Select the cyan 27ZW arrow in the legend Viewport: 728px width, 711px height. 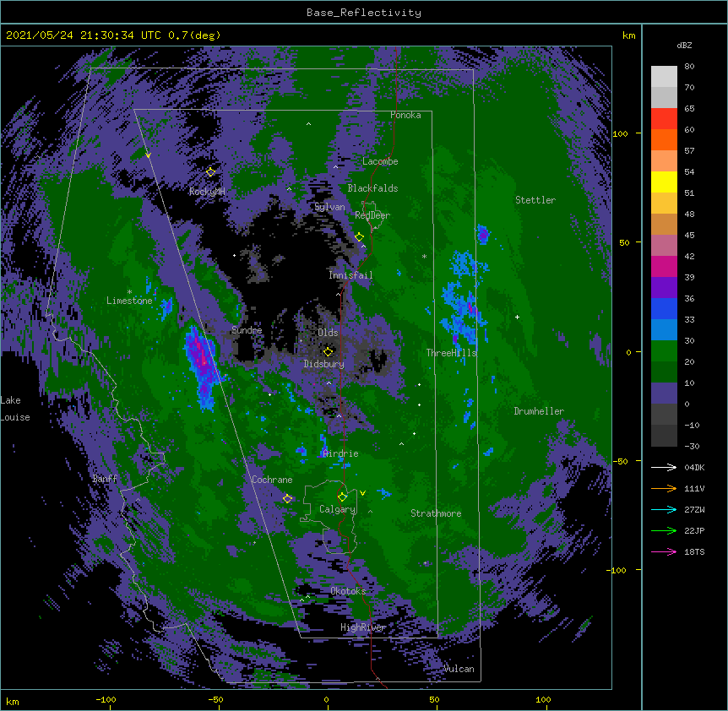coord(664,509)
